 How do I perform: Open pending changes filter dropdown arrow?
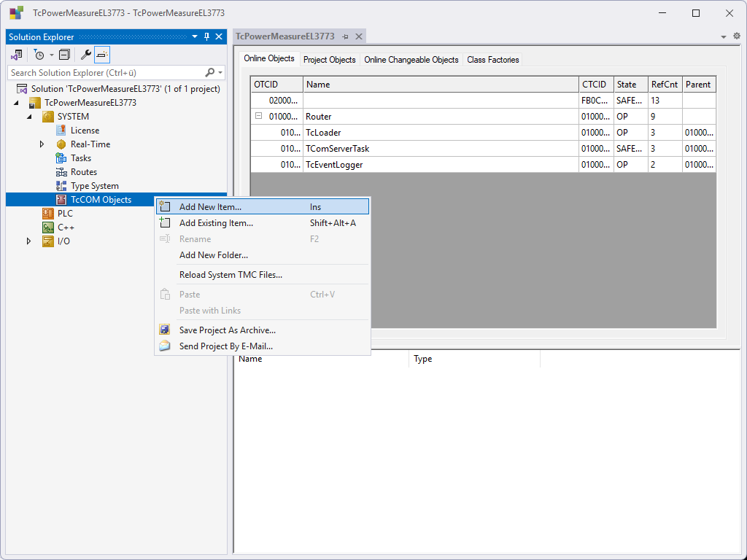(x=52, y=55)
